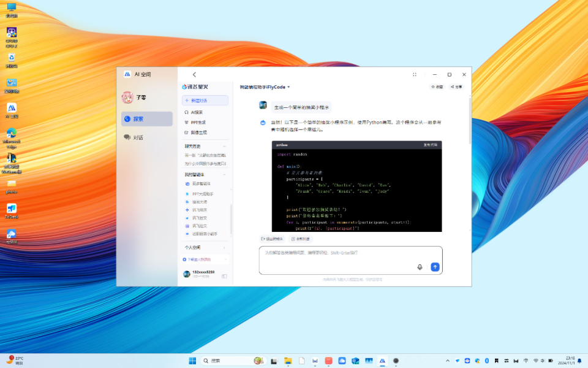Click the taskbar clock and date
The height and width of the screenshot is (368, 588).
pos(566,361)
